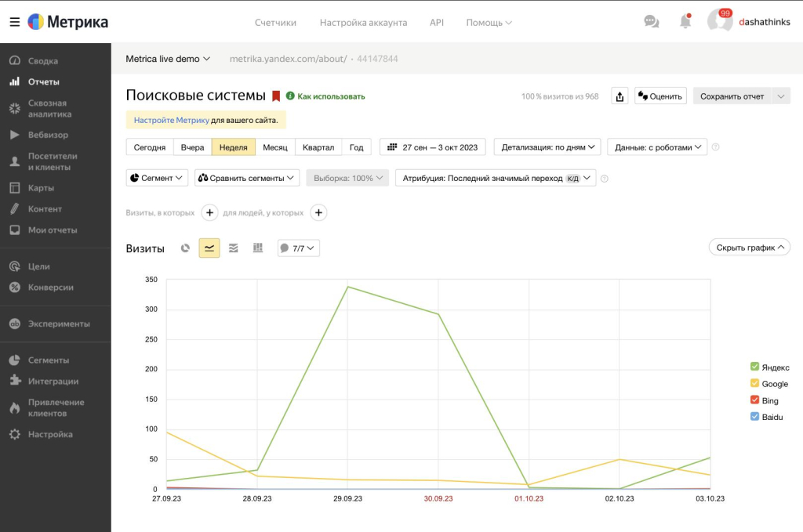The height and width of the screenshot is (532, 803).
Task: Click the red bookmark icon by the title
Action: pyautogui.click(x=276, y=96)
